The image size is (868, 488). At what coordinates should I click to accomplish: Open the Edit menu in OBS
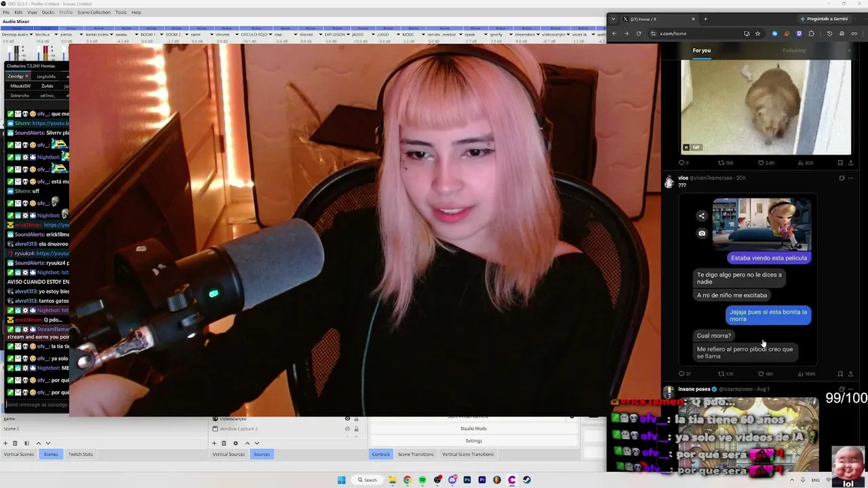[18, 12]
